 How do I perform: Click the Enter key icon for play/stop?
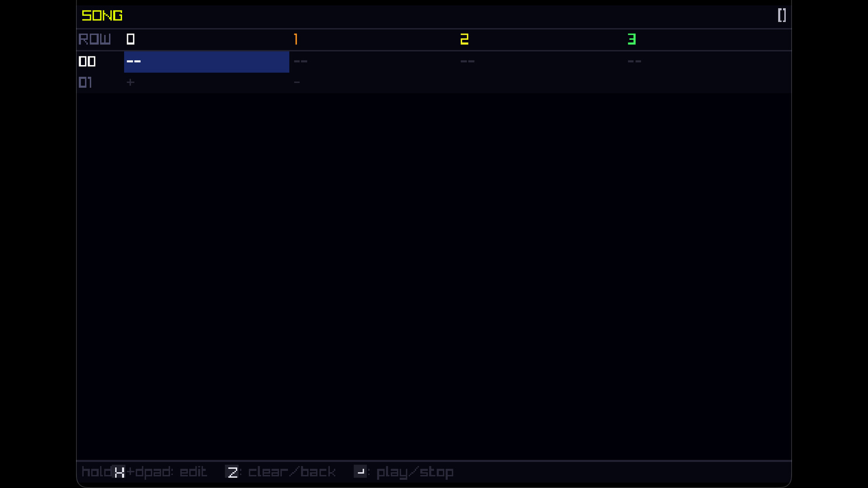(360, 472)
